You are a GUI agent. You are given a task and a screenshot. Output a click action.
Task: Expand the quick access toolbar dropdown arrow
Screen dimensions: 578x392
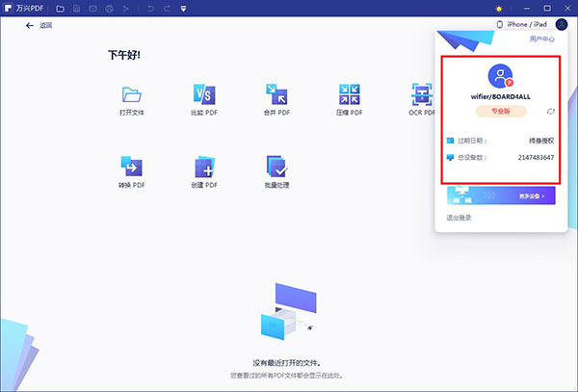tap(184, 9)
